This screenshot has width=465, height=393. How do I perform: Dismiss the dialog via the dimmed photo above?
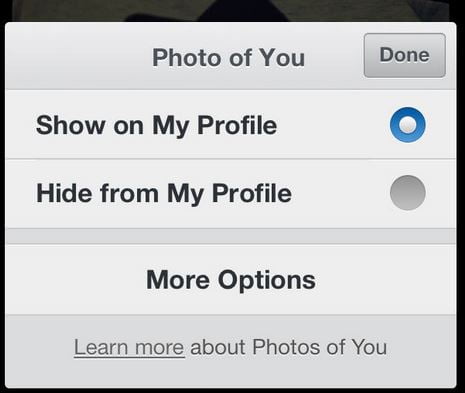231,10
